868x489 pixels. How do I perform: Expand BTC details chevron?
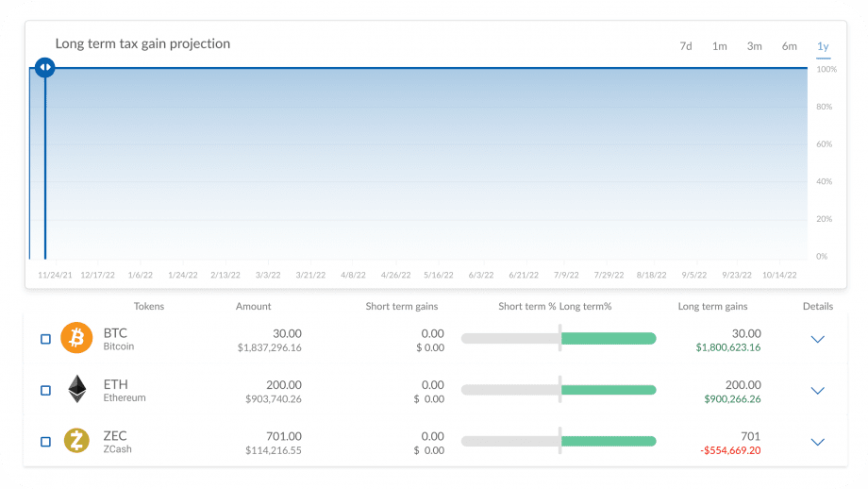[x=818, y=339]
